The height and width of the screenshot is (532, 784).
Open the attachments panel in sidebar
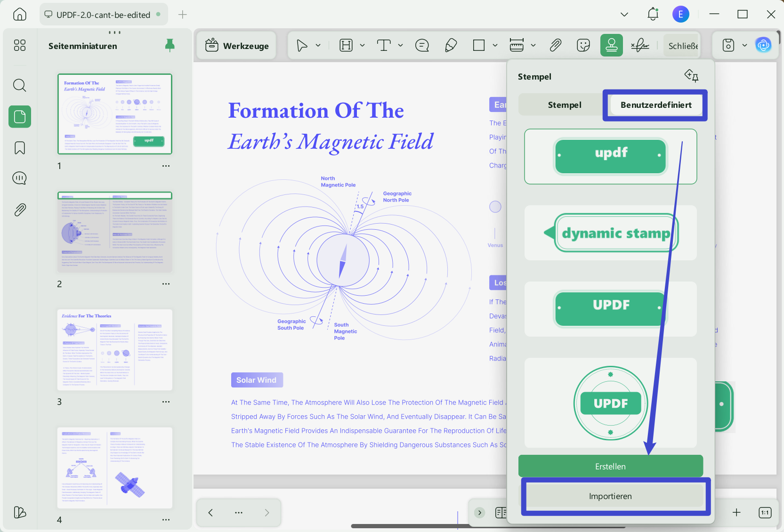click(x=20, y=210)
